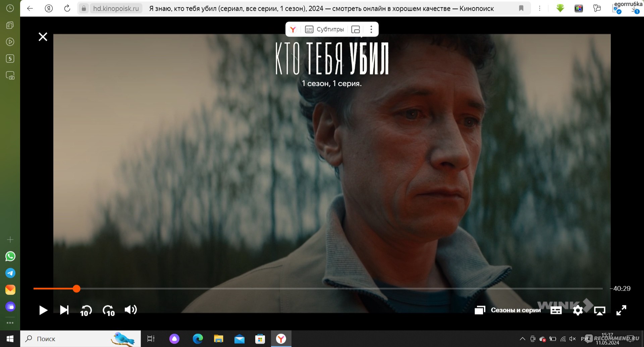The width and height of the screenshot is (644, 347).
Task: Take a screenshot with sidebar tool
Action: click(10, 76)
